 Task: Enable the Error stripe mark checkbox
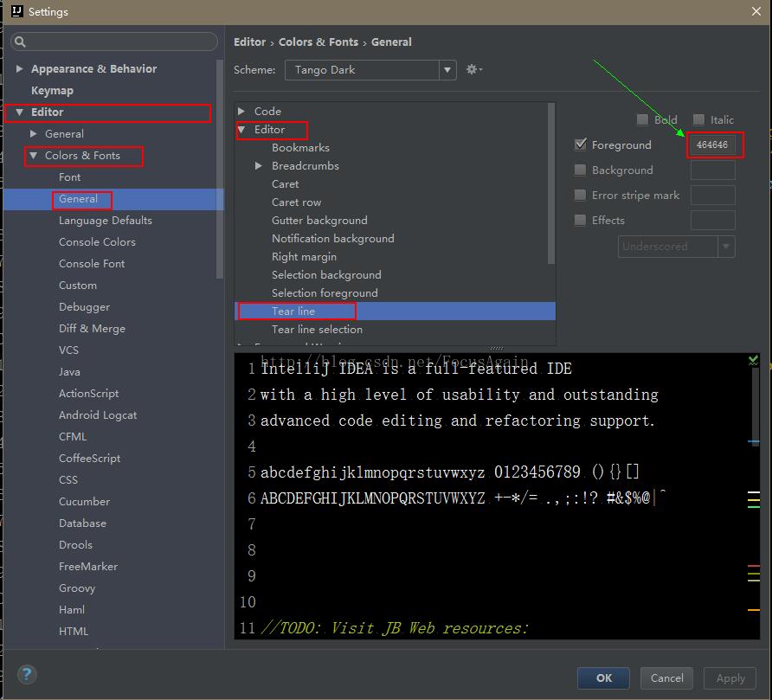(581, 195)
